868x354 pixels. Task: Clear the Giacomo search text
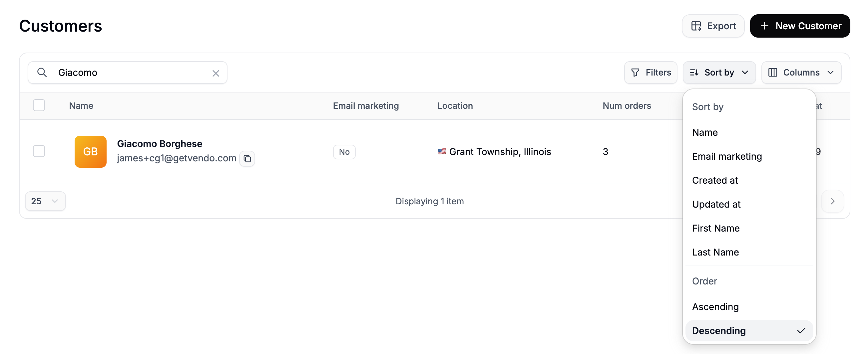click(x=216, y=73)
